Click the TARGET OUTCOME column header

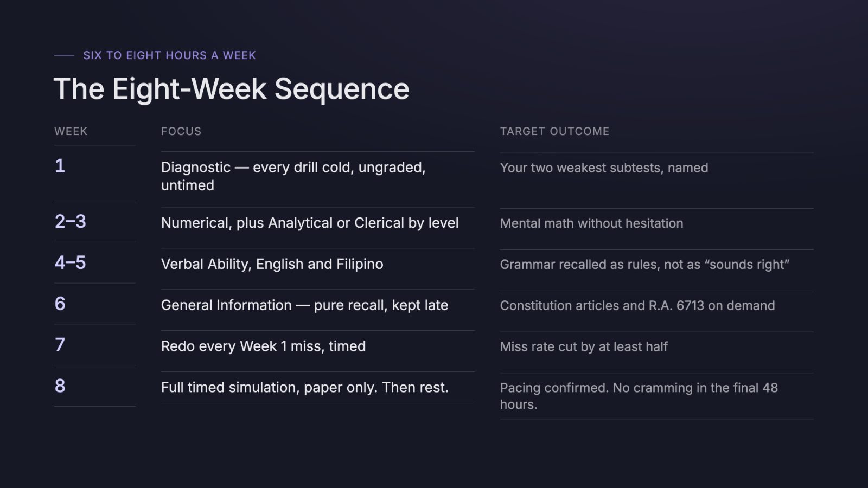pyautogui.click(x=554, y=131)
